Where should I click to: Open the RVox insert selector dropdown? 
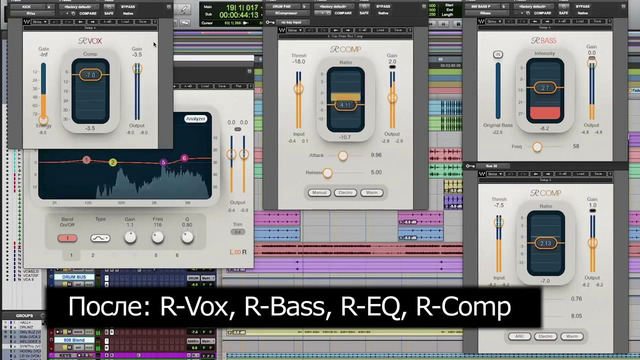point(31,13)
